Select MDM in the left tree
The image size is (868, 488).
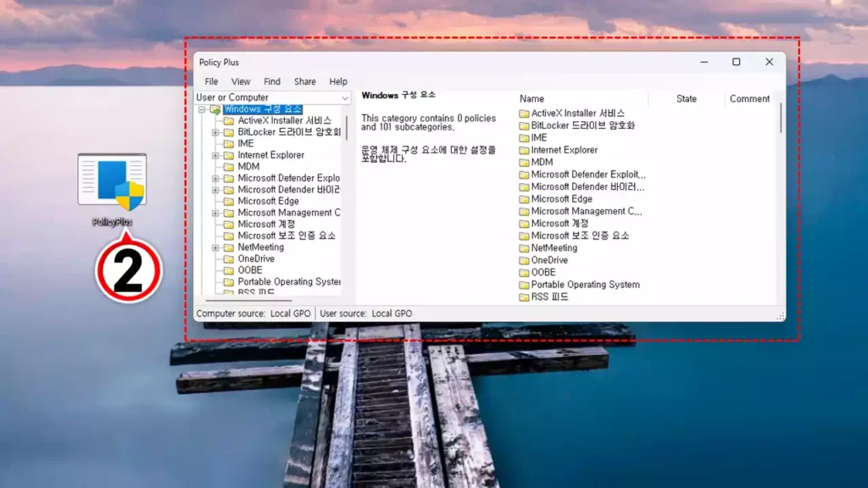(x=248, y=167)
